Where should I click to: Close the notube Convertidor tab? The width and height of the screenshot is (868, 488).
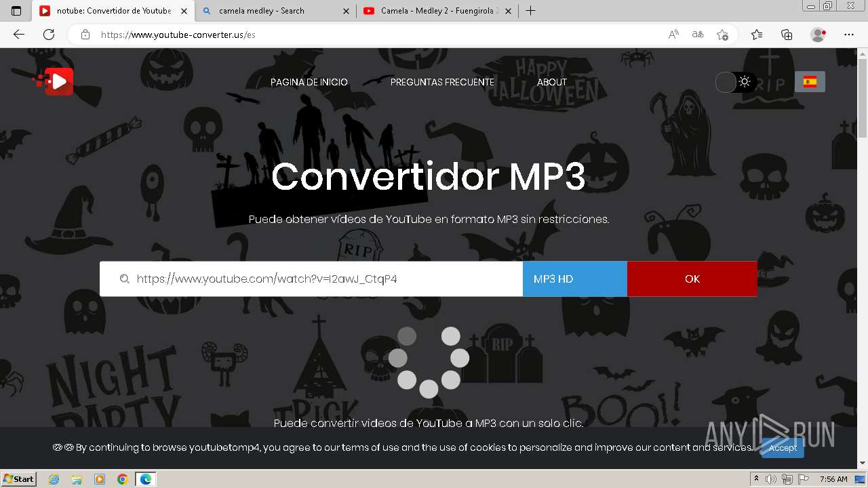pyautogui.click(x=183, y=11)
